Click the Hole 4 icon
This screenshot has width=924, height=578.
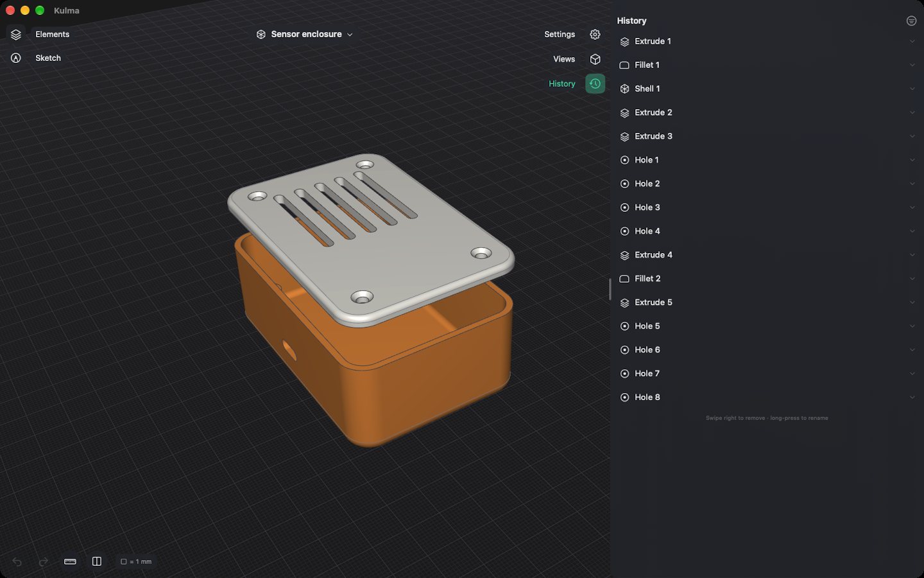624,232
